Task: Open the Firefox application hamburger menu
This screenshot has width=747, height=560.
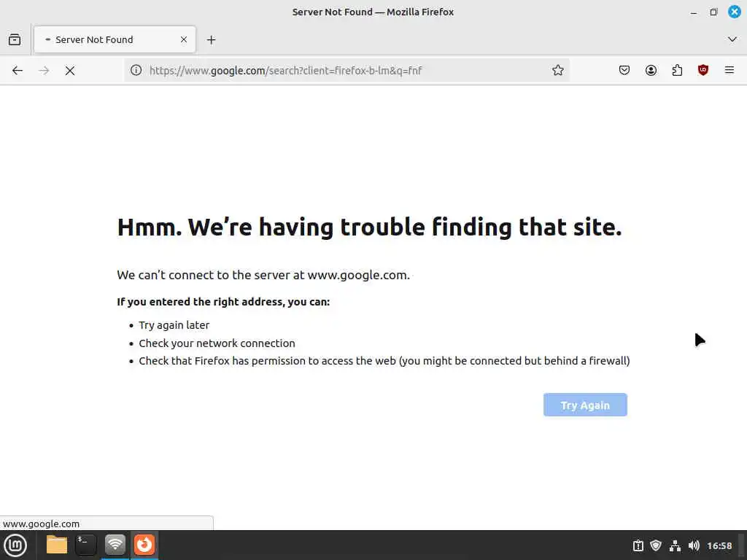Action: point(729,71)
